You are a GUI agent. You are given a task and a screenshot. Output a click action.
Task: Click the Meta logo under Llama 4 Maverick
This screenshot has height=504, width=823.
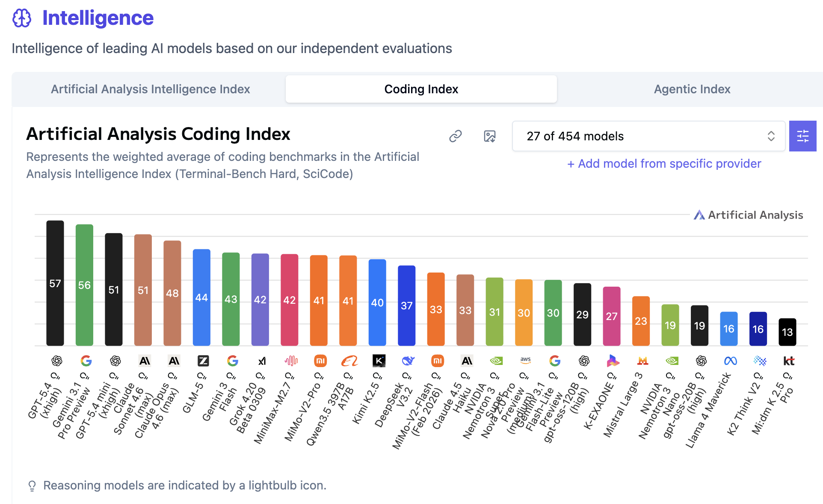730,361
